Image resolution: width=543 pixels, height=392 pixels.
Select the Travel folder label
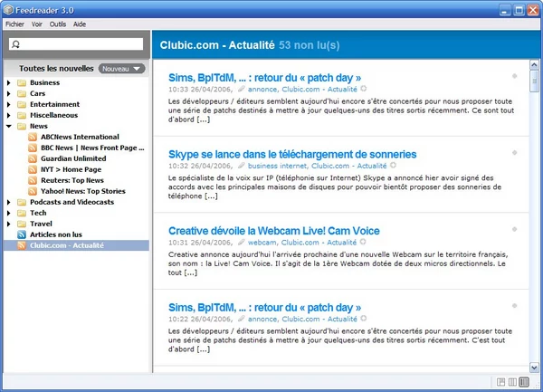41,224
